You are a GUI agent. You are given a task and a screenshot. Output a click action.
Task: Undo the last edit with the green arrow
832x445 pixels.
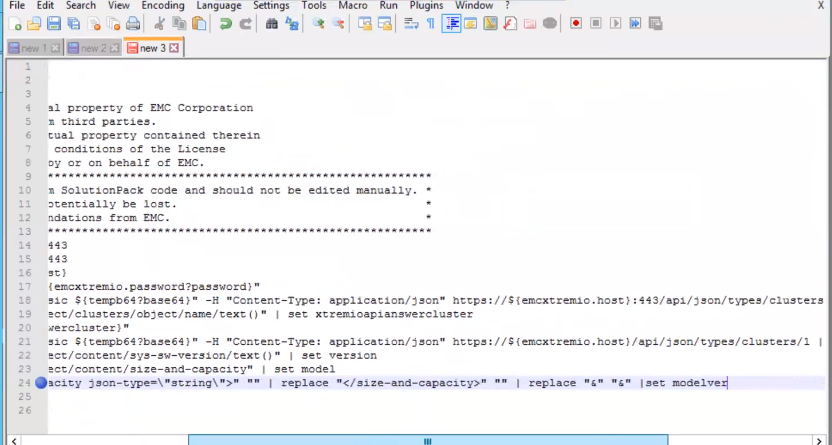(x=226, y=24)
